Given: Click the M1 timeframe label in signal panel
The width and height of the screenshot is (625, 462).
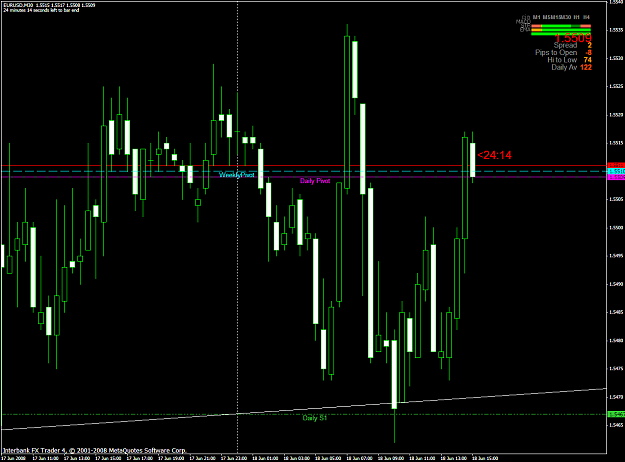Looking at the screenshot, I should pos(537,18).
